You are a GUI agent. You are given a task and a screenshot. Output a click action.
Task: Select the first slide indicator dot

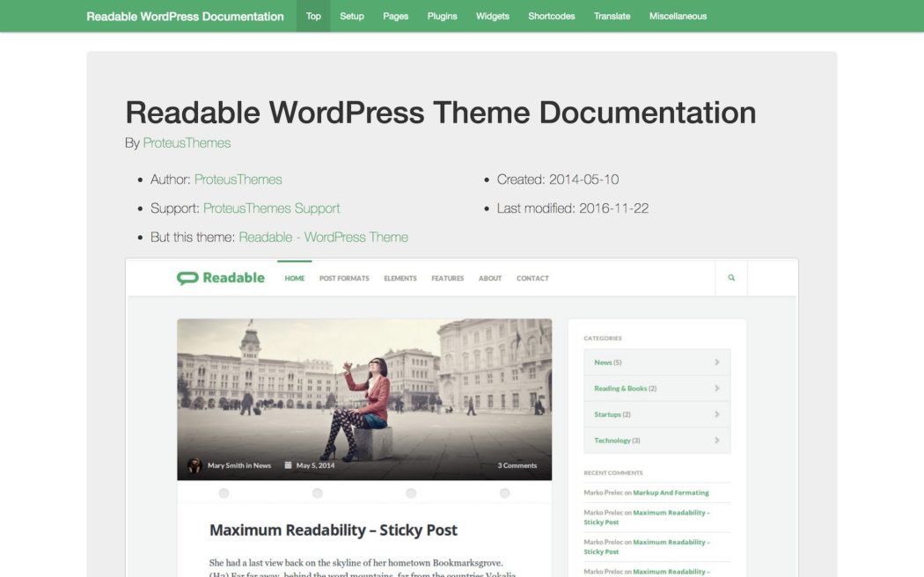tap(224, 493)
